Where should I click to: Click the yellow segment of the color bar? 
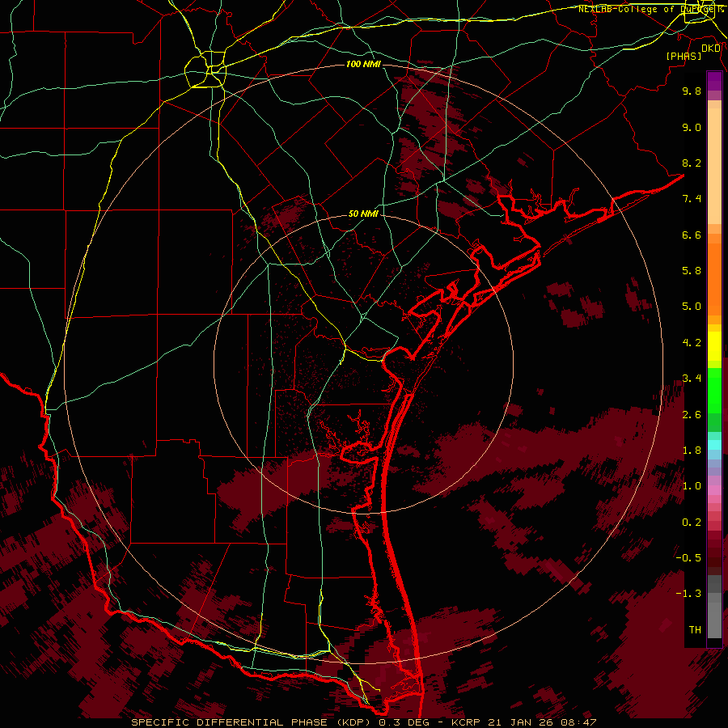click(x=714, y=346)
